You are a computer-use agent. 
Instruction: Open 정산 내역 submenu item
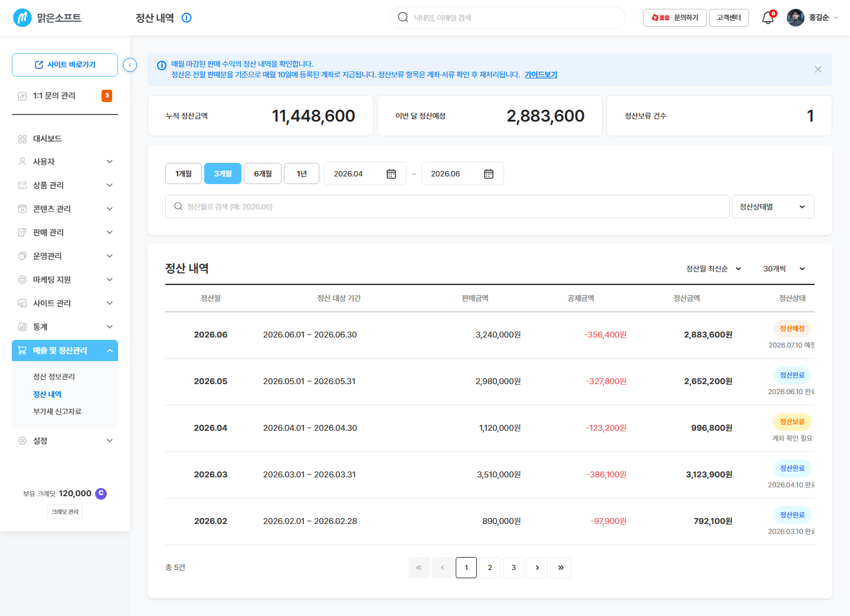[x=47, y=394]
